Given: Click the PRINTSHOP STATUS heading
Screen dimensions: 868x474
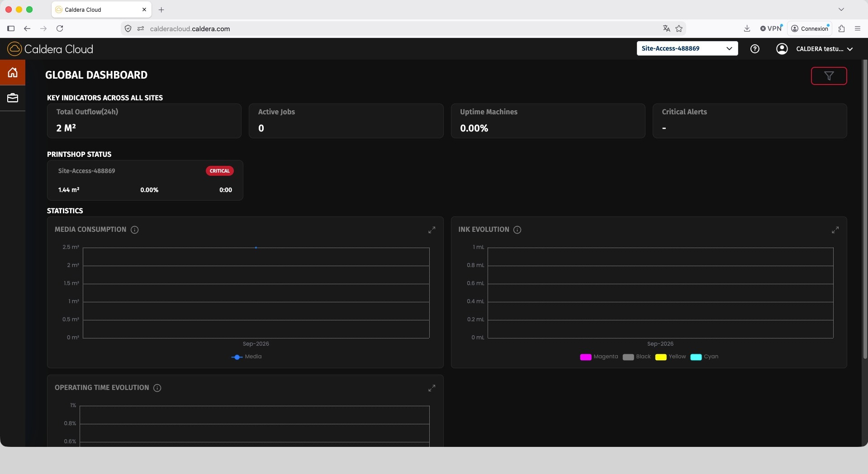Looking at the screenshot, I should click(79, 155).
